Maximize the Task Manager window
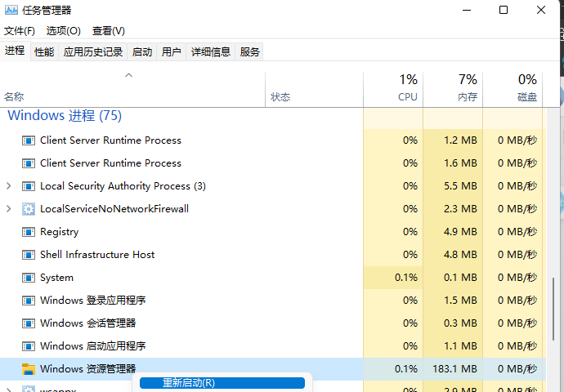The width and height of the screenshot is (564, 392). pos(504,10)
